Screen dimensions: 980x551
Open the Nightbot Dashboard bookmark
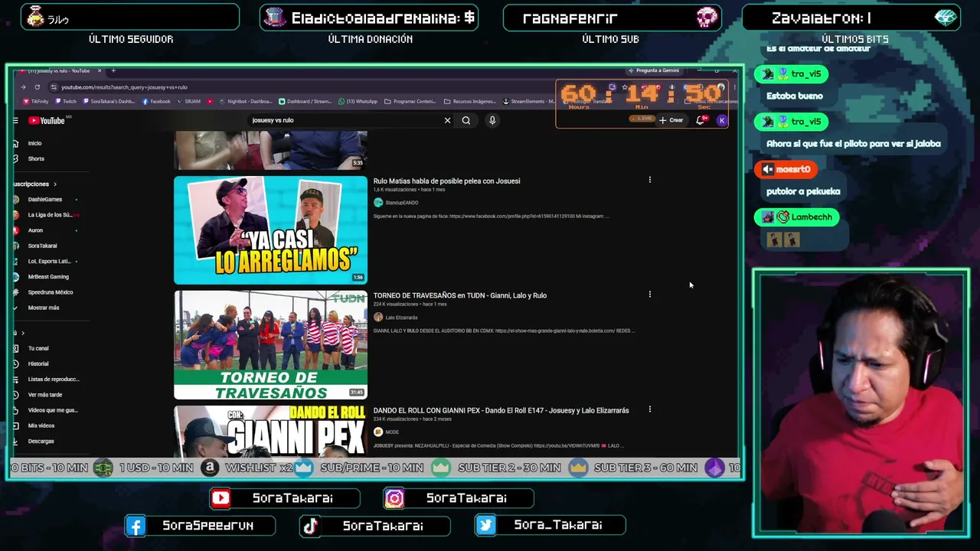coord(245,101)
